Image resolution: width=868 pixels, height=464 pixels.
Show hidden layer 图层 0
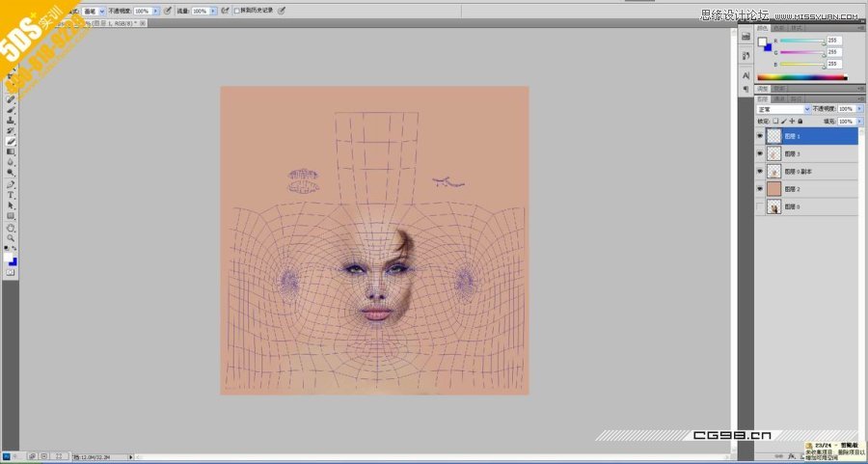pyautogui.click(x=760, y=206)
